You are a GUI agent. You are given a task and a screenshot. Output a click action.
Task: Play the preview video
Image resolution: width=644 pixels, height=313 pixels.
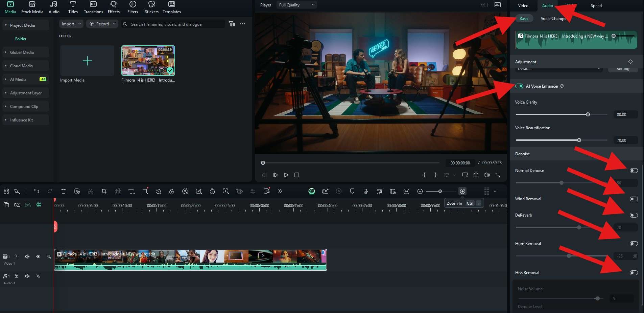(x=286, y=175)
